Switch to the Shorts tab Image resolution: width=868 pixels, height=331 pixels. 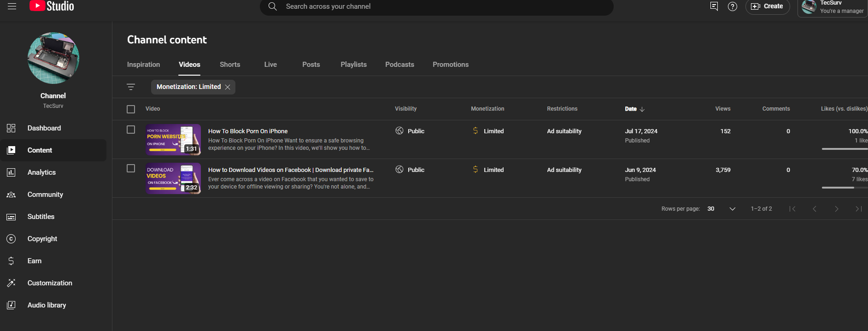point(230,65)
